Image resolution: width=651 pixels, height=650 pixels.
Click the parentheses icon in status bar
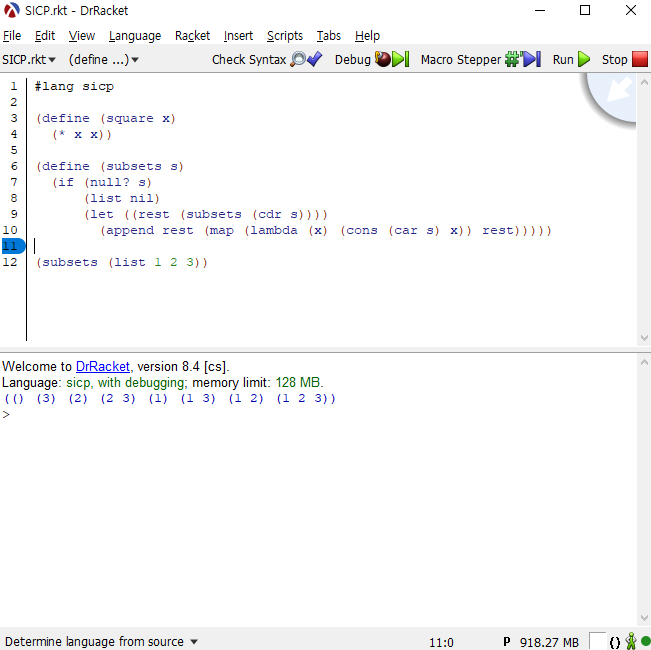click(614, 641)
